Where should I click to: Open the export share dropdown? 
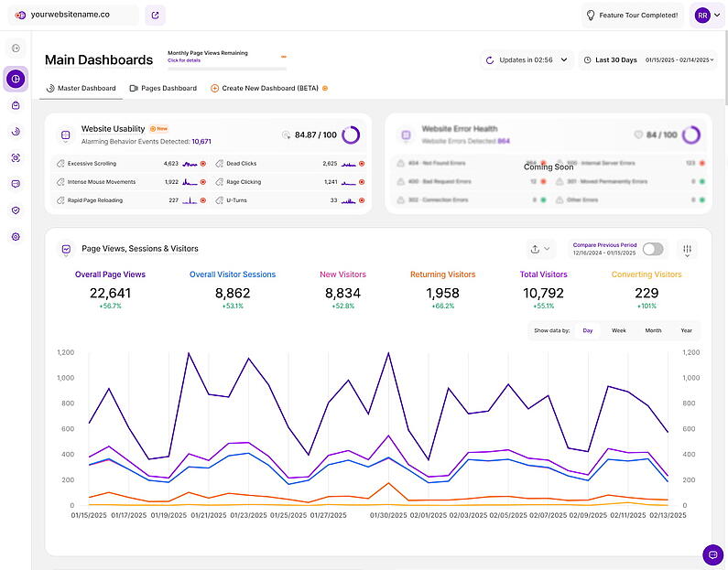540,250
